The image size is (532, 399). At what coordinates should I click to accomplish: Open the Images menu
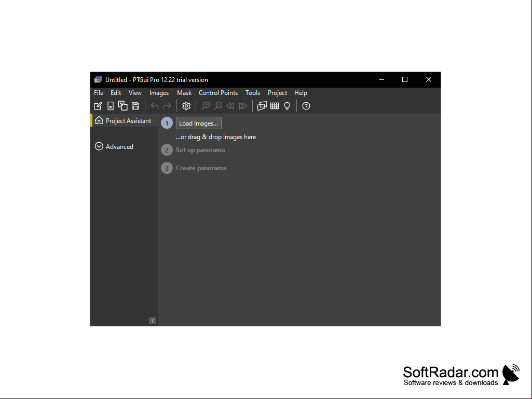[x=159, y=93]
